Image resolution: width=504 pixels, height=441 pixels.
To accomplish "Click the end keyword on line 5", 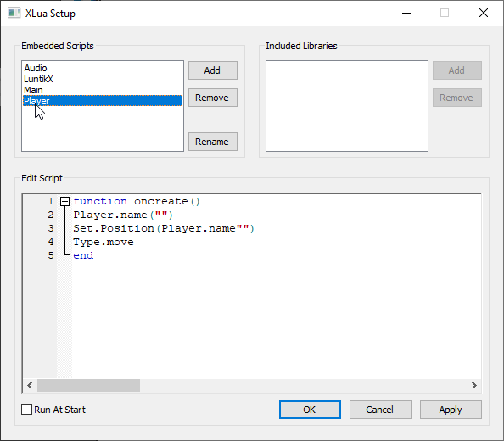I will pos(83,255).
